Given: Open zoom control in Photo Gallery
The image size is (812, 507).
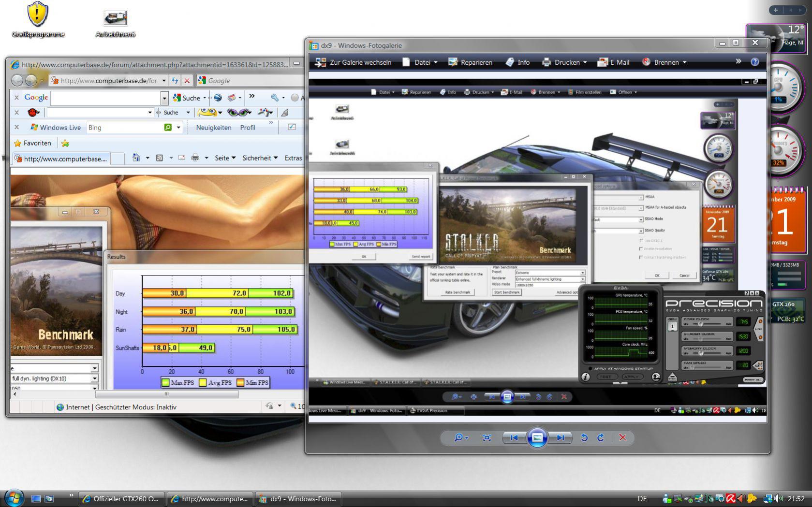Looking at the screenshot, I should pyautogui.click(x=461, y=437).
